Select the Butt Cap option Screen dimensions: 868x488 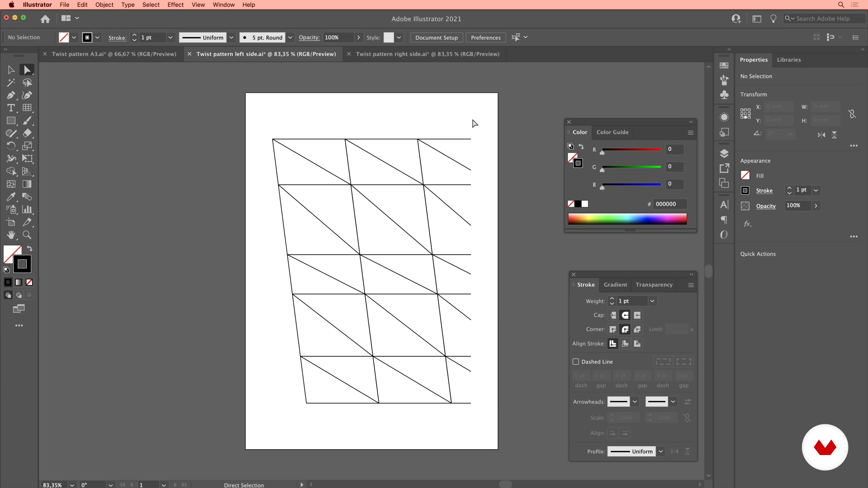(x=613, y=315)
